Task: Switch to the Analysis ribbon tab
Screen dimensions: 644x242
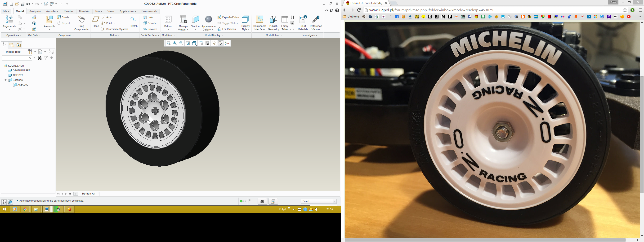Action: [x=35, y=11]
